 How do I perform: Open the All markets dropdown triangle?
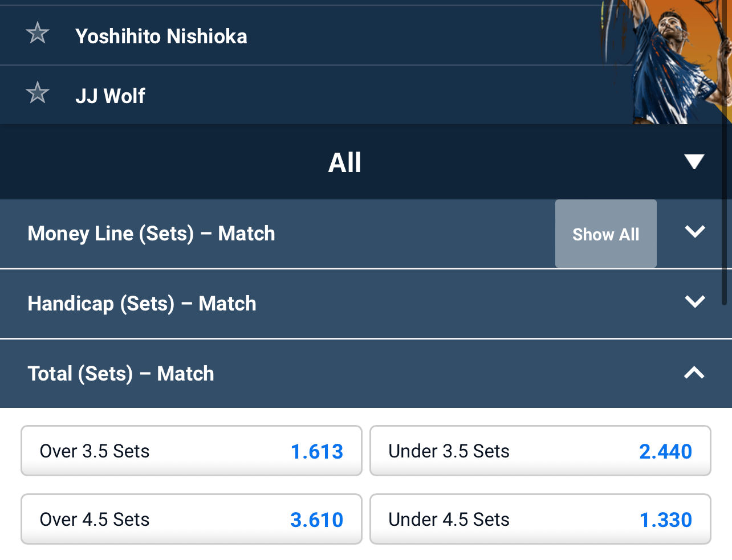coord(694,162)
